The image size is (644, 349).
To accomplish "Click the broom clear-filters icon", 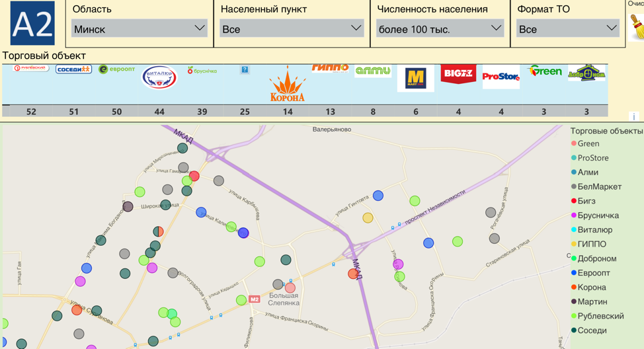I will [x=637, y=27].
